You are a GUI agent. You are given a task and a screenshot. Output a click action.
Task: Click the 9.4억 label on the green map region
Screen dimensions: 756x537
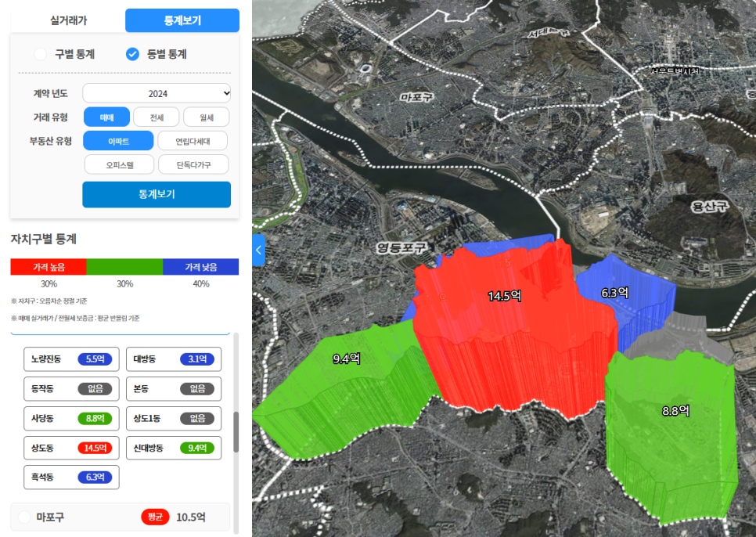tap(347, 359)
